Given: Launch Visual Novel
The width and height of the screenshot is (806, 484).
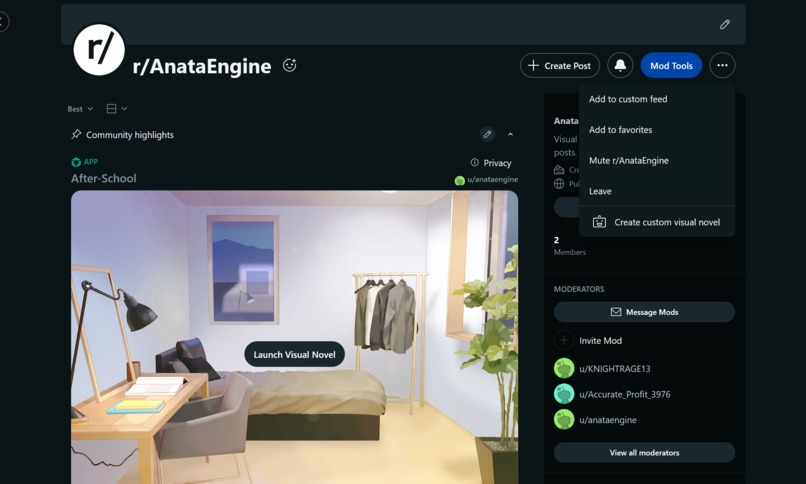Looking at the screenshot, I should click(295, 355).
